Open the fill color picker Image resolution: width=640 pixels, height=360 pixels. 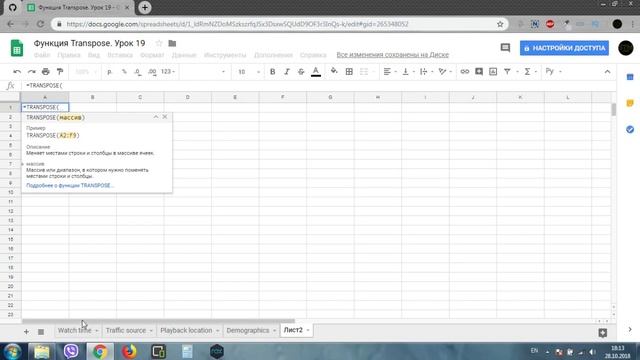click(334, 71)
